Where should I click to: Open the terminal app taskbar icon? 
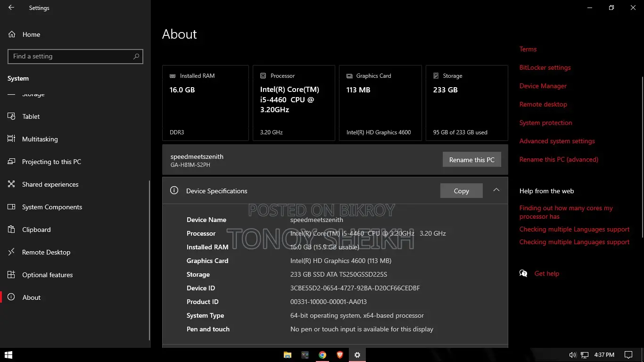[x=305, y=355]
